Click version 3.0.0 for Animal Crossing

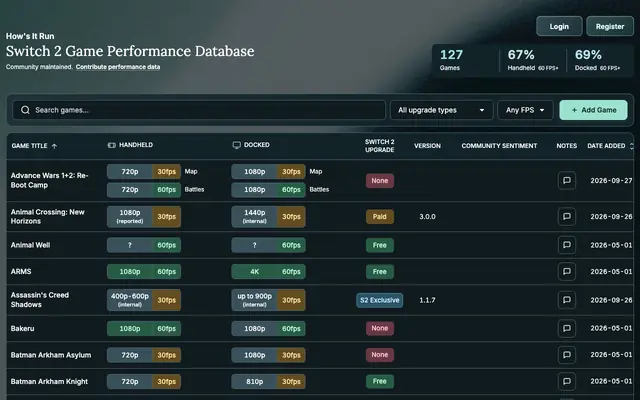427,217
